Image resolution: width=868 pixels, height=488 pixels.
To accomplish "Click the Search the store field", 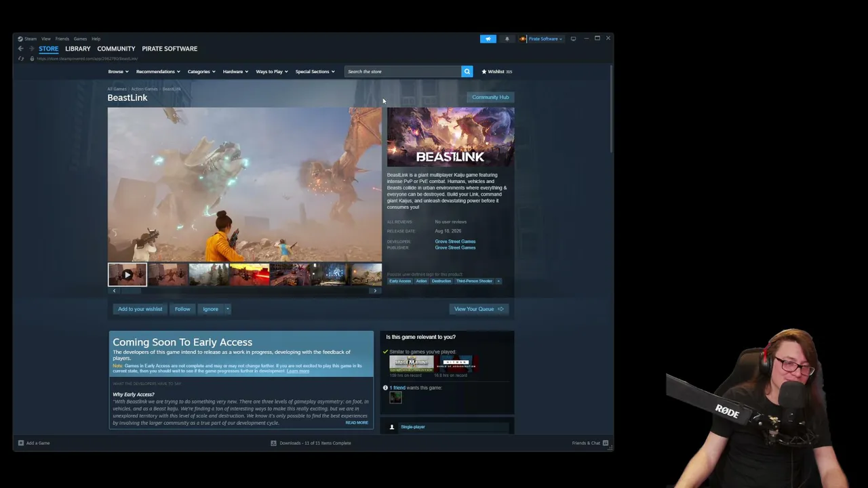I will 403,71.
